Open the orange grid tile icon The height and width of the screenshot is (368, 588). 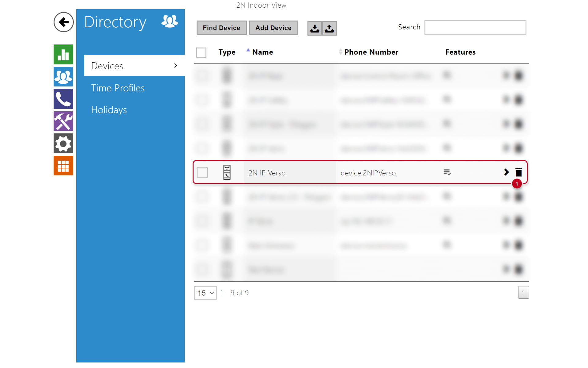[63, 166]
